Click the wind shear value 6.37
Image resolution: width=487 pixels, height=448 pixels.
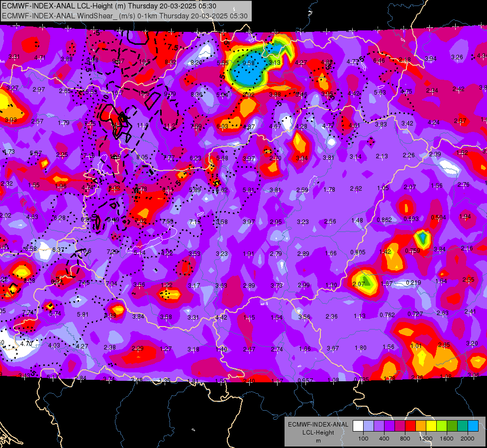[x=58, y=250]
